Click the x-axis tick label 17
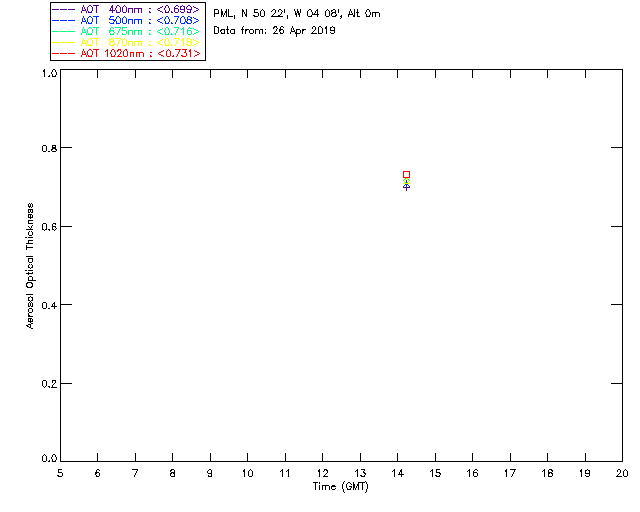Screen dimensions: 640x512 (x=510, y=473)
